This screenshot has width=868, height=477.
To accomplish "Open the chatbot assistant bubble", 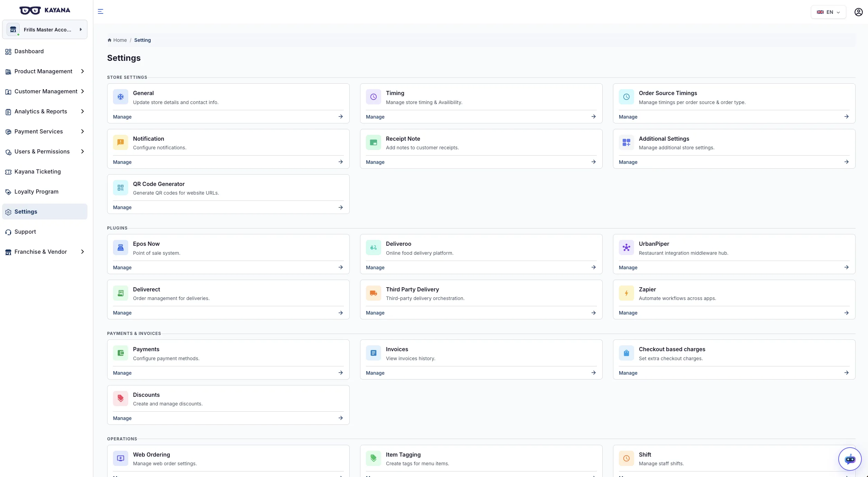I will pyautogui.click(x=850, y=459).
